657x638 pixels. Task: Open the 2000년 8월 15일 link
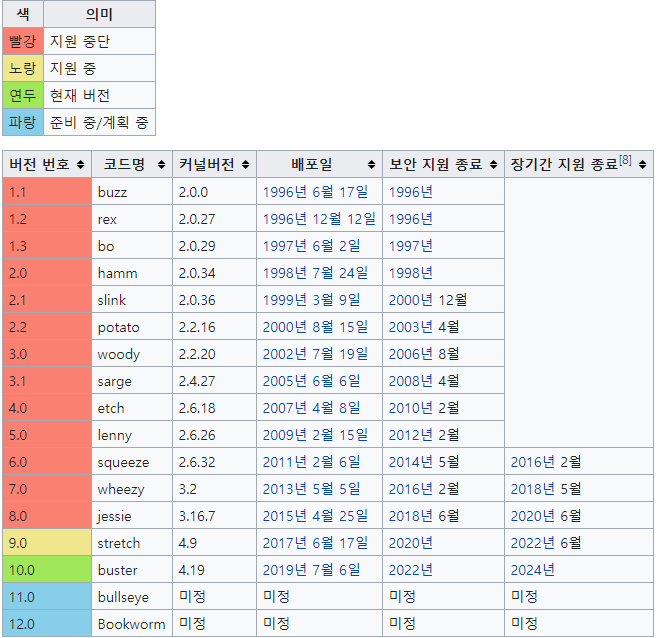tap(315, 327)
